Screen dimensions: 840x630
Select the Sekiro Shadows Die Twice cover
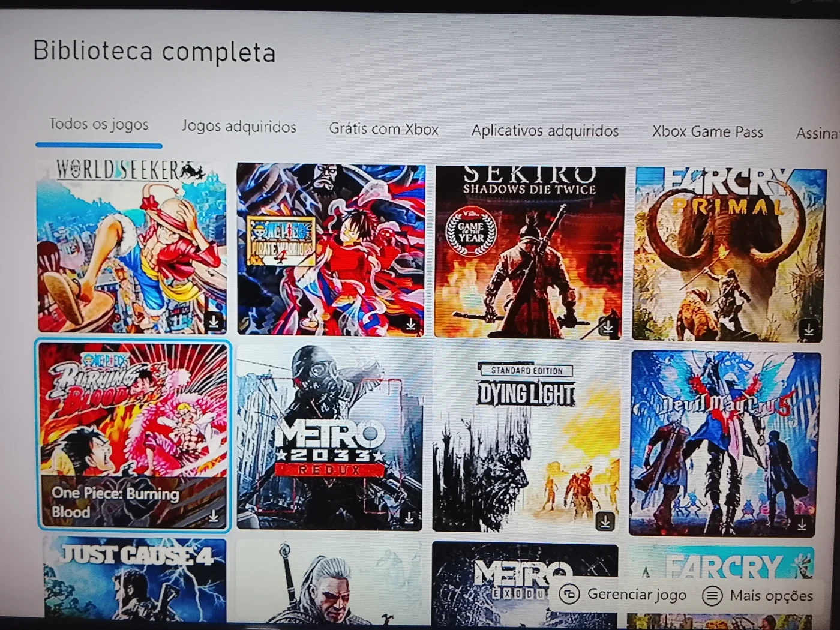[529, 252]
